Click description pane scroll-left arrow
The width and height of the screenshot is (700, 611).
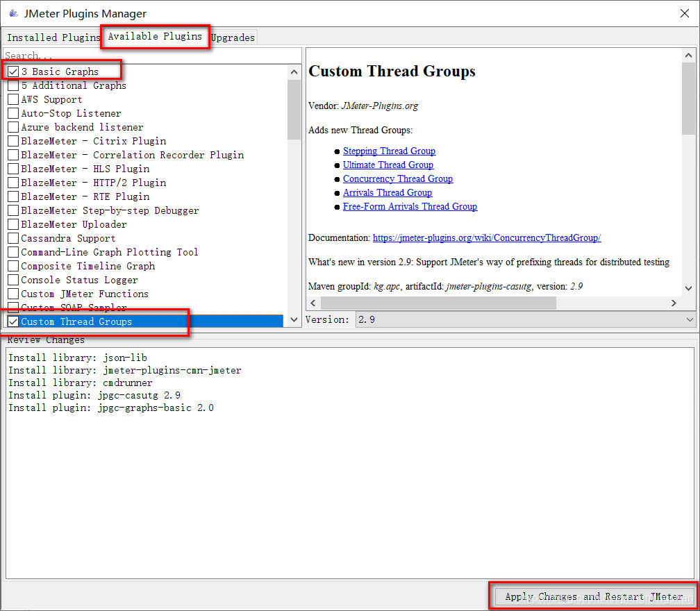[313, 303]
